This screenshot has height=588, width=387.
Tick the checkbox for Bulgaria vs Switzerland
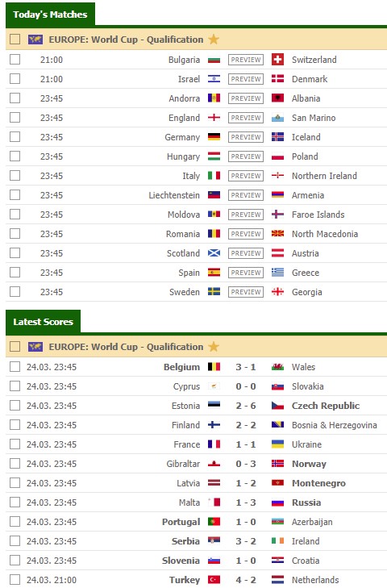coord(15,59)
